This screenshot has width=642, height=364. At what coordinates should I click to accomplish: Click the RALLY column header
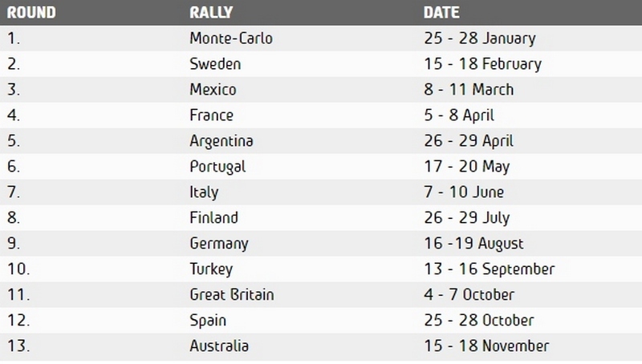[x=211, y=13]
